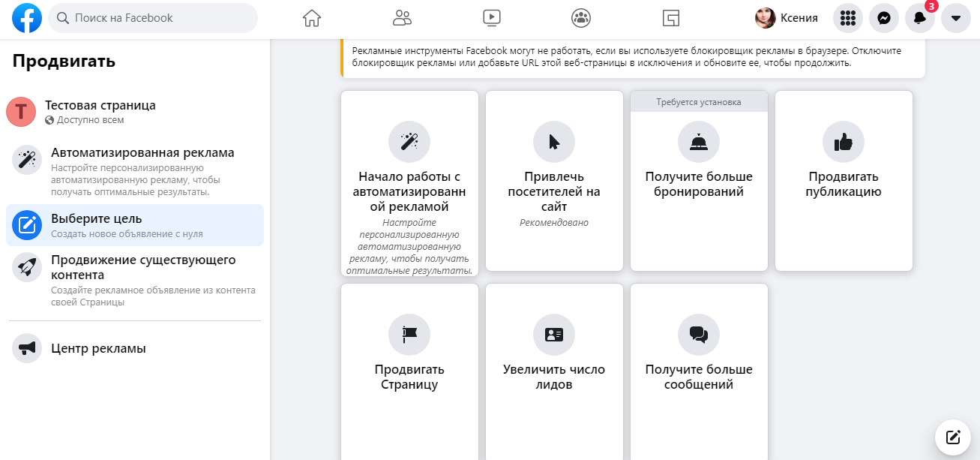Image resolution: width=980 pixels, height=460 pixels.
Task: Open the Watch video icon
Action: coord(492,18)
